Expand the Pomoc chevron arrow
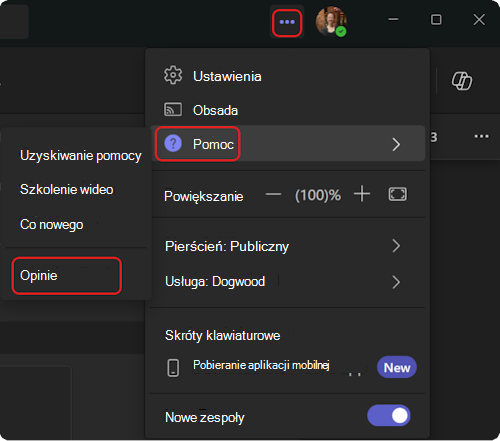The width and height of the screenshot is (500, 441). pos(396,144)
